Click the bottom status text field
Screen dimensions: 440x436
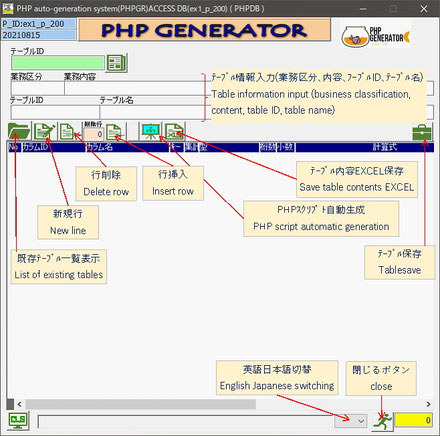(186, 421)
